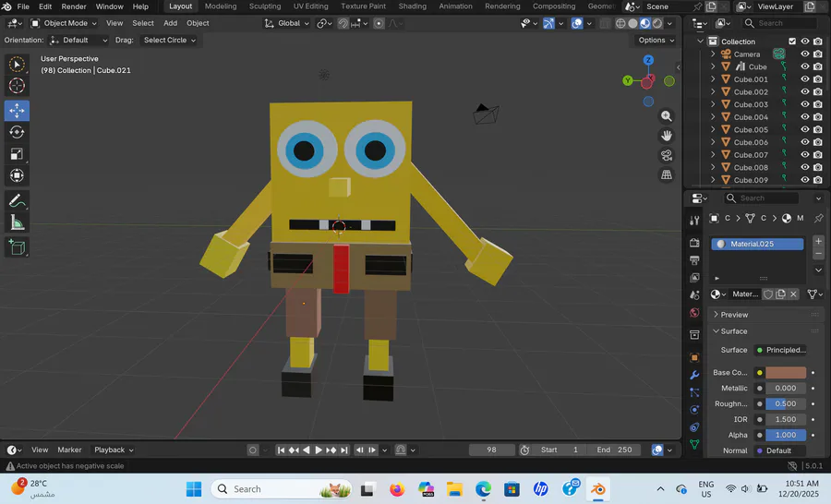Viewport: 831px width, 504px height.
Task: Toggle proportional editing button
Action: (x=379, y=23)
